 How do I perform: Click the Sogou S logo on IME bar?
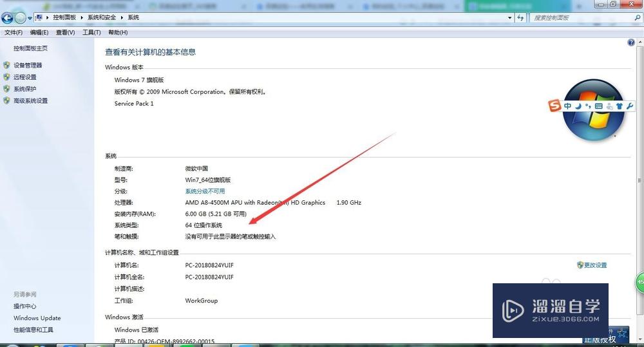click(554, 106)
